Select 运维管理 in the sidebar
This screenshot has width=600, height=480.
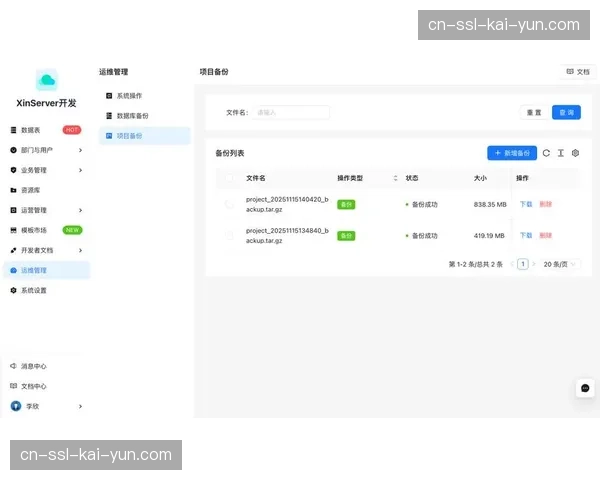pos(46,270)
